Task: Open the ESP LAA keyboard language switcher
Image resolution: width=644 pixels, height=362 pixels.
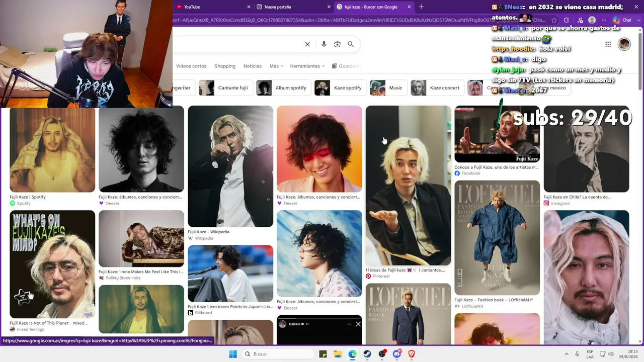Action: coord(590,354)
